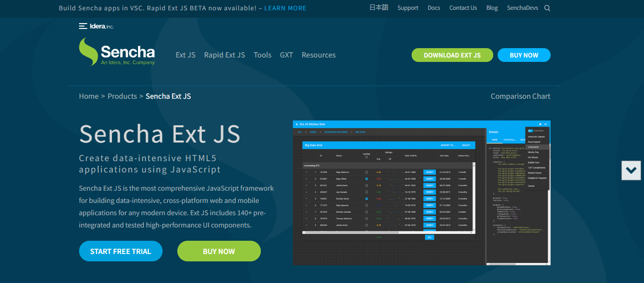Select the GXT menu item
Image resolution: width=644 pixels, height=283 pixels.
click(286, 55)
